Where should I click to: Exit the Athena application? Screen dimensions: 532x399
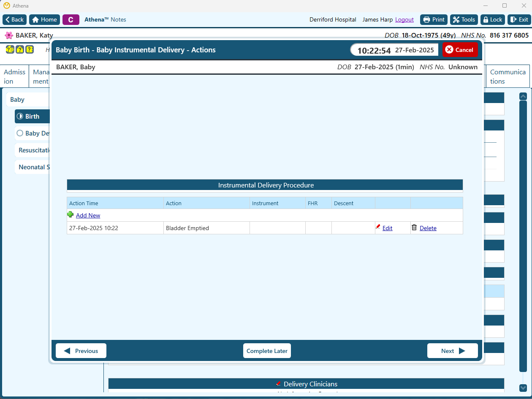click(x=519, y=19)
